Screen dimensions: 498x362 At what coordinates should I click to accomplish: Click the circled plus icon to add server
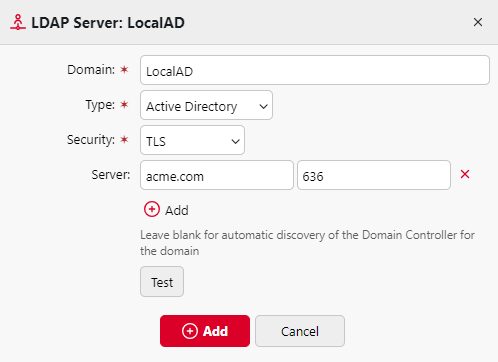coord(152,209)
